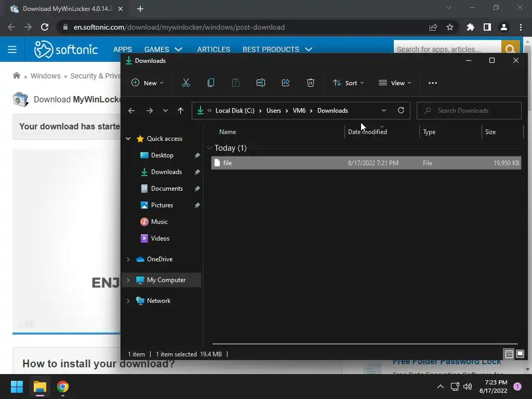Open APPS menu on Softonic
The image size is (532, 399).
pos(123,49)
